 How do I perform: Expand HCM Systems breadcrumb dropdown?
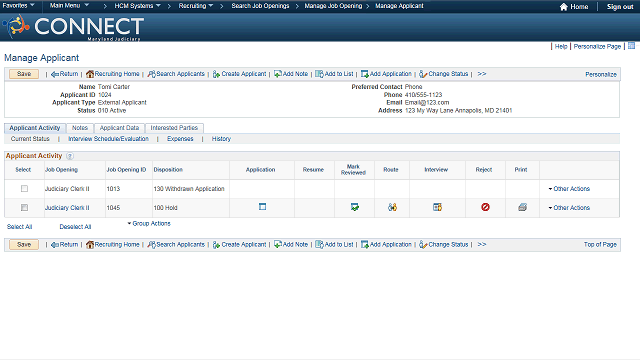point(138,6)
